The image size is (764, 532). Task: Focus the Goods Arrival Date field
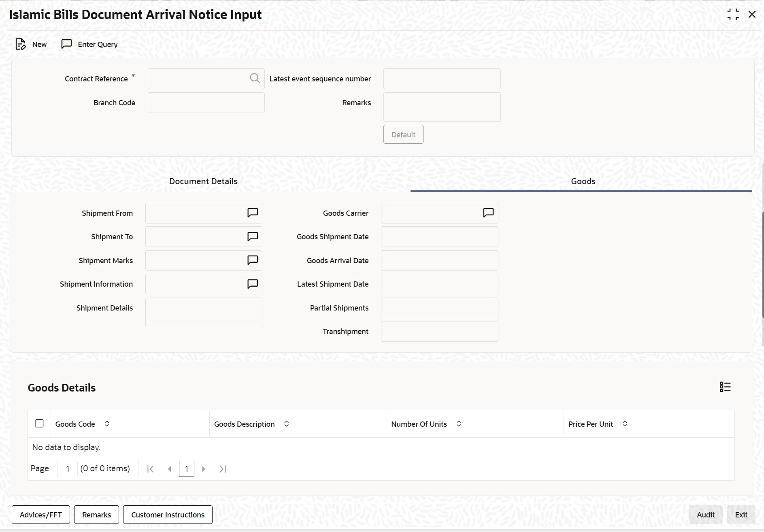440,260
